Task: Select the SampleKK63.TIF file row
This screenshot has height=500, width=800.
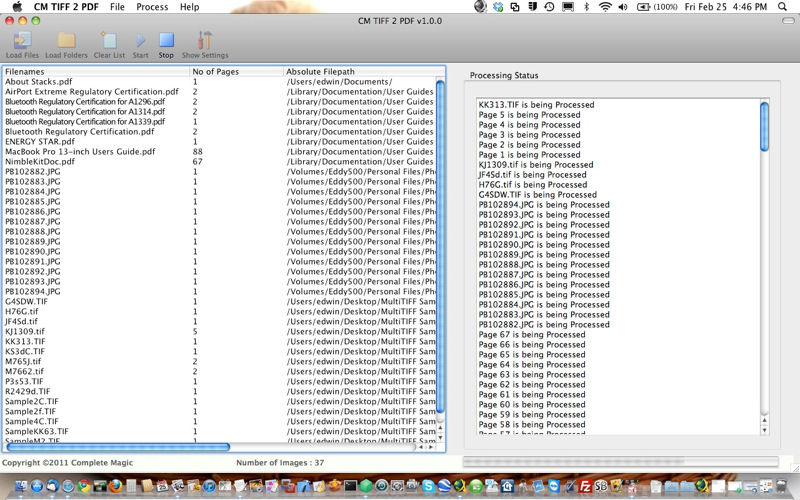Action: pyautogui.click(x=219, y=432)
